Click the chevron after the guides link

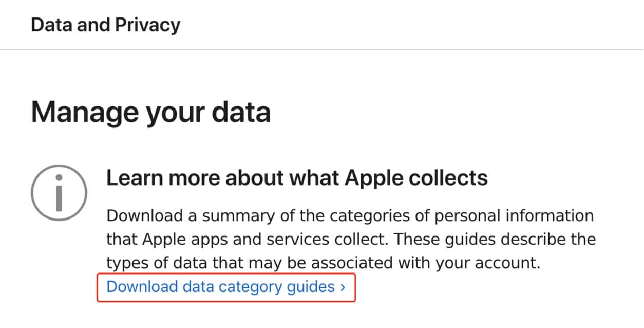pos(343,286)
